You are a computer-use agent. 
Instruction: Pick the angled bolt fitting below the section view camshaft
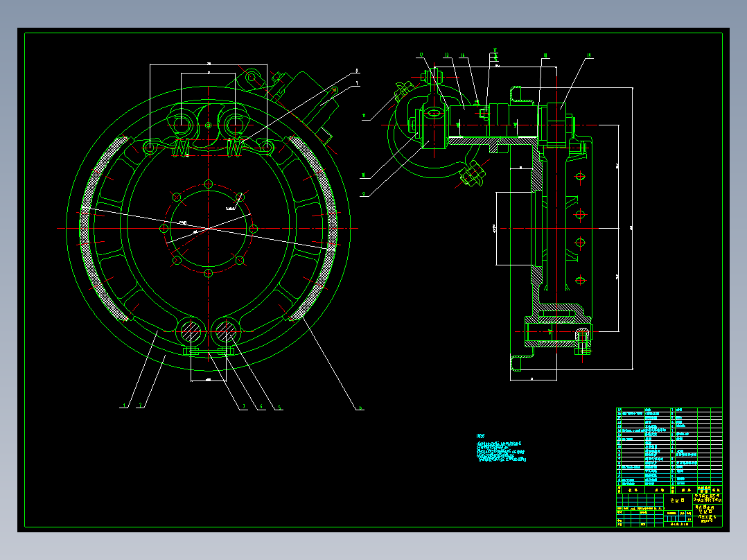tap(473, 173)
